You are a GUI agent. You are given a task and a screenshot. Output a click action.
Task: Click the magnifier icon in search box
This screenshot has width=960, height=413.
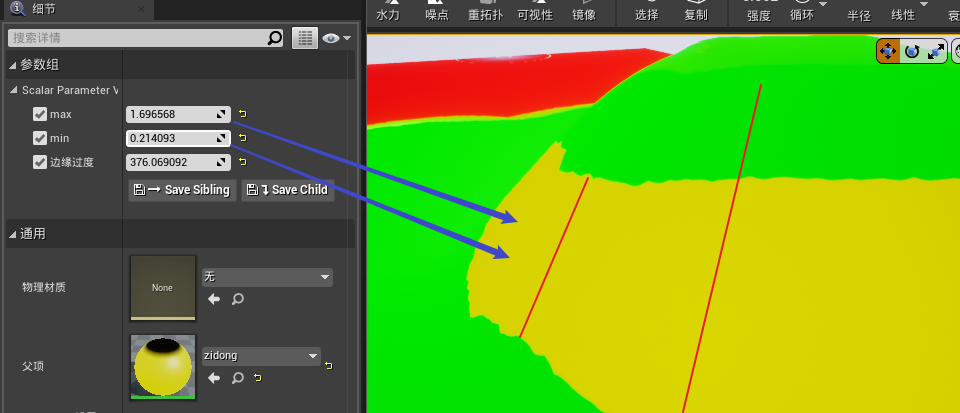coord(275,38)
